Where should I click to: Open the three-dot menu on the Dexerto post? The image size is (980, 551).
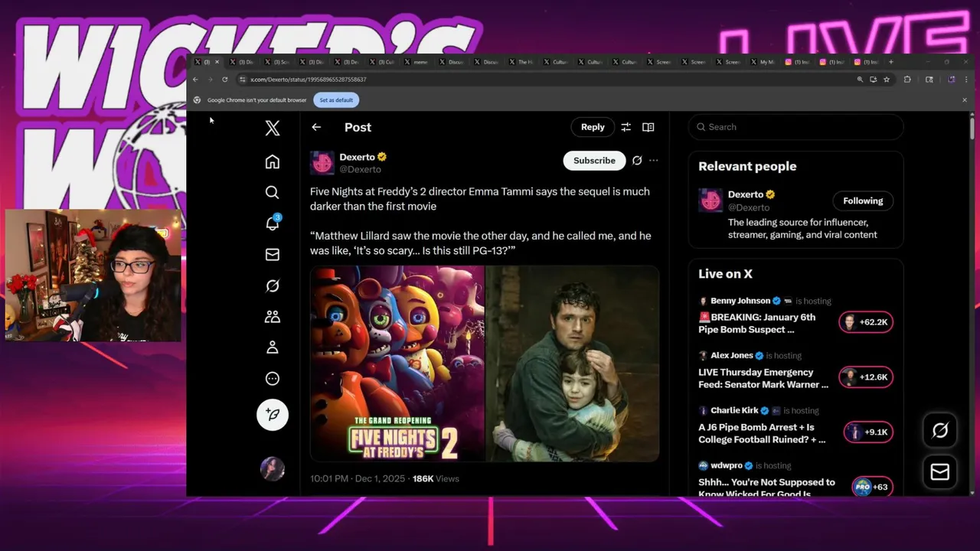pos(653,161)
